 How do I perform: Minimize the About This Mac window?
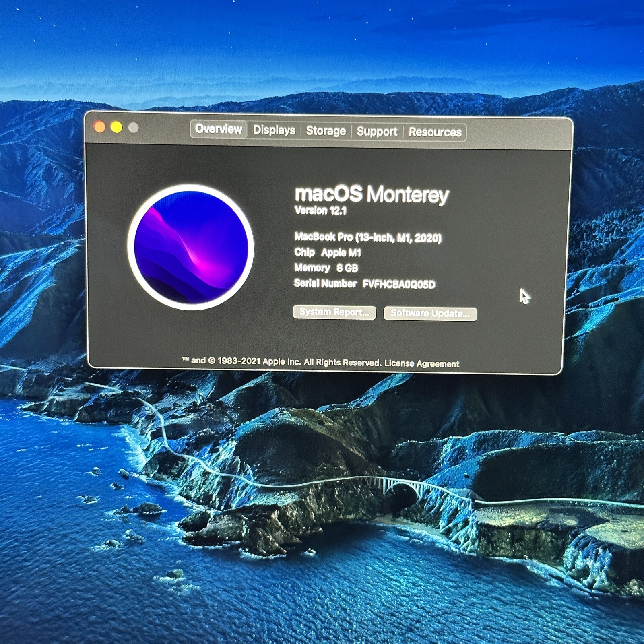click(117, 128)
